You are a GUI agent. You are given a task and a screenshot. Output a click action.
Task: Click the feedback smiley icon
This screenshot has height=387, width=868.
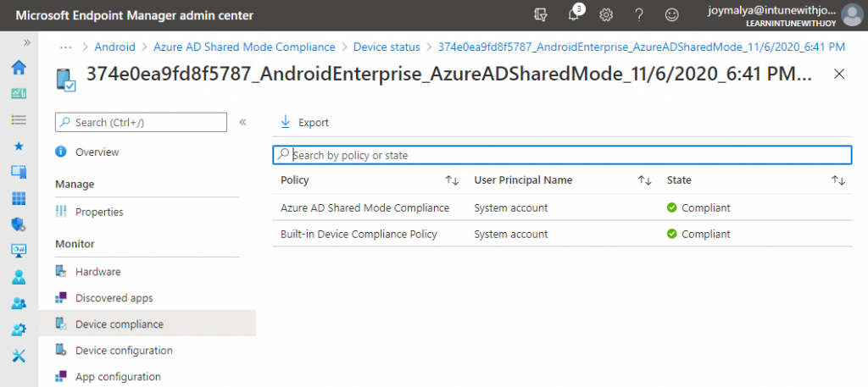(x=671, y=15)
